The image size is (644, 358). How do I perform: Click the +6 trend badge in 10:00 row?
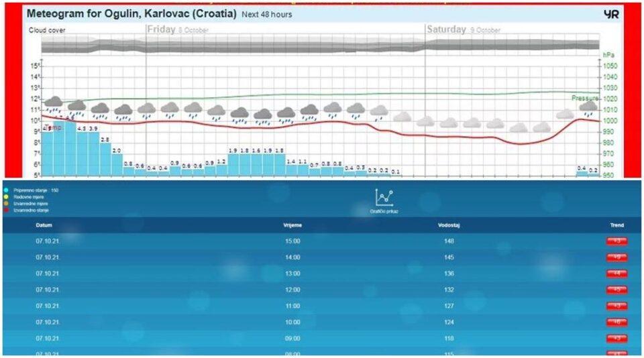[x=617, y=322]
